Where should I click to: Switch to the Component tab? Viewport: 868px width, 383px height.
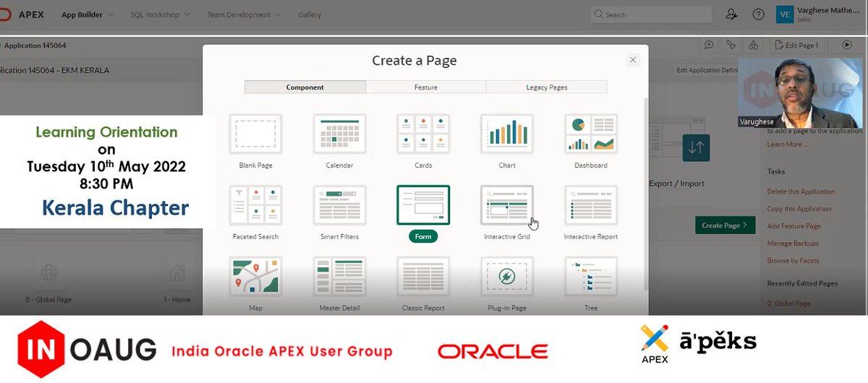click(305, 87)
